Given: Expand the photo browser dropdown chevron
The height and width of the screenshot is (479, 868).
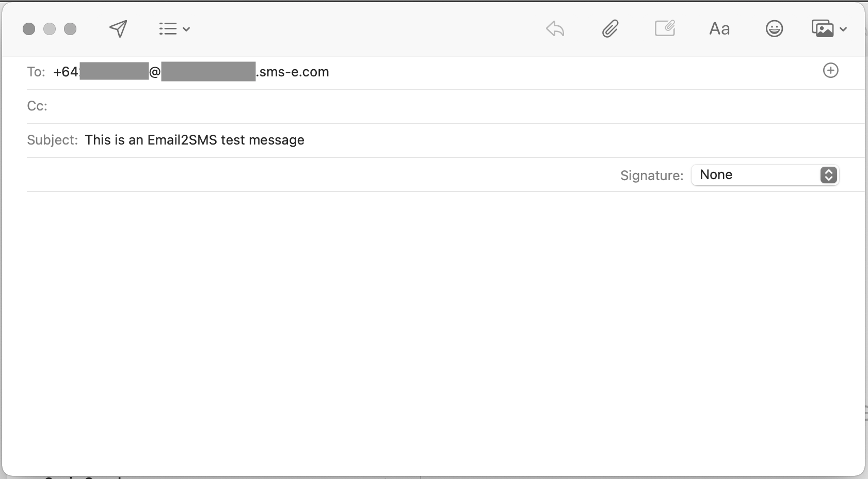Looking at the screenshot, I should point(843,29).
